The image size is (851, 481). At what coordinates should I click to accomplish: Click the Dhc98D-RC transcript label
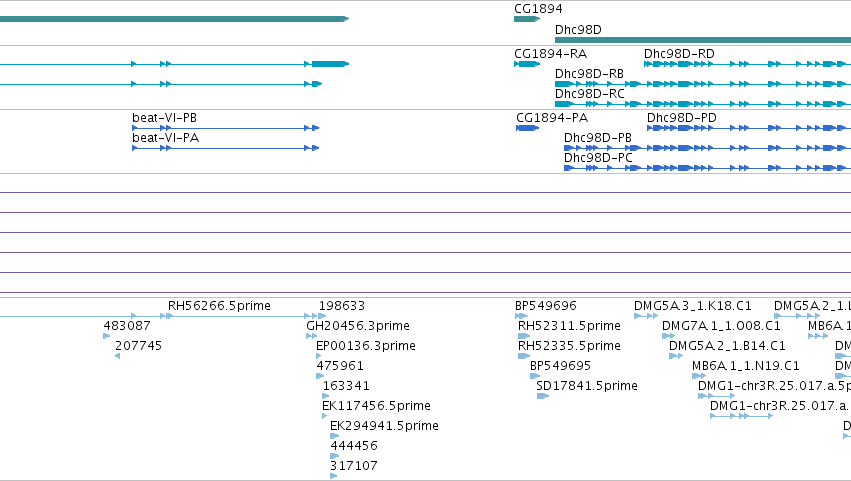coord(589,94)
